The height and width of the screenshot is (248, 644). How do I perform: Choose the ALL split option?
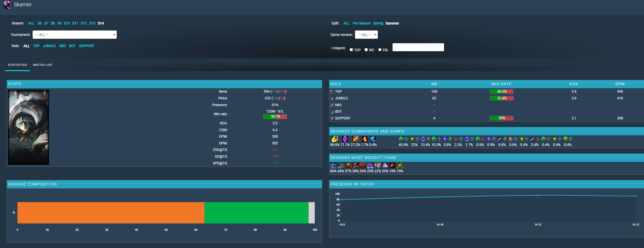pos(346,23)
